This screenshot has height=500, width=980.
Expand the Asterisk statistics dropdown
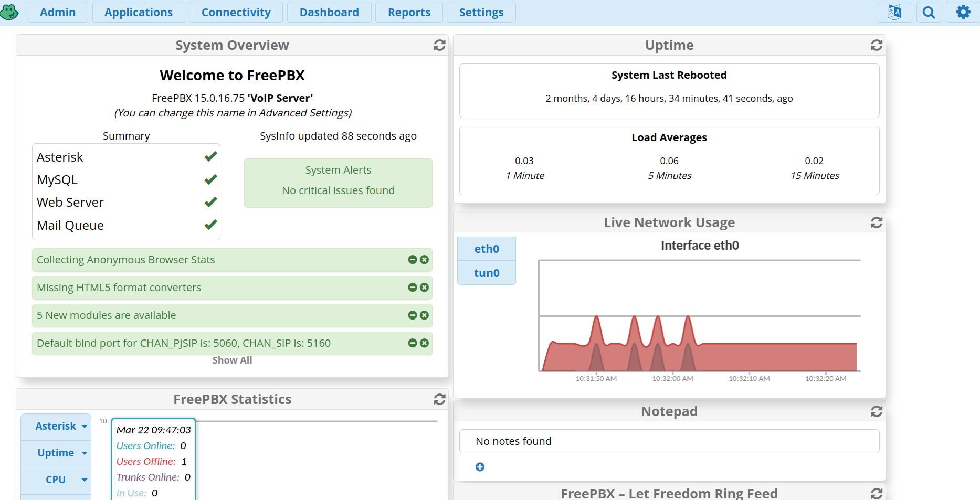tap(56, 427)
